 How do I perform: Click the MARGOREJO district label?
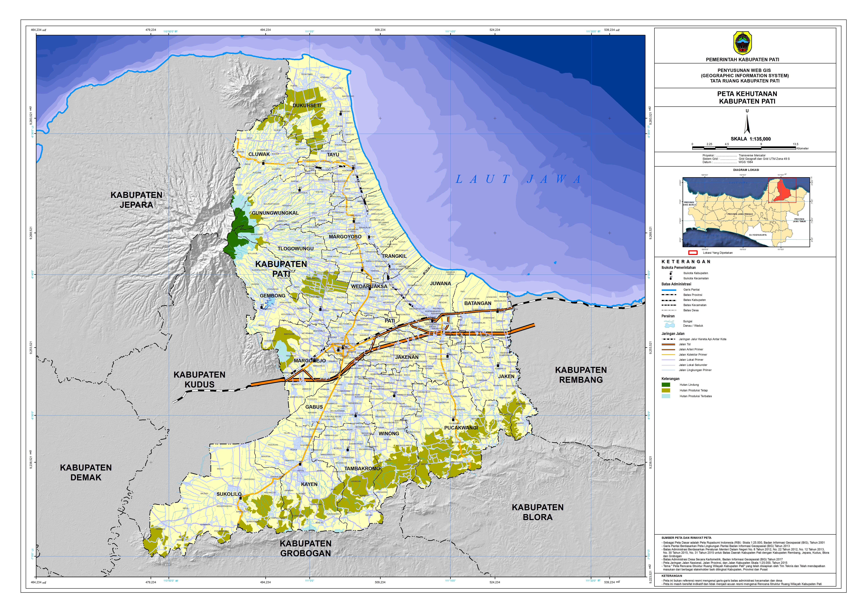pyautogui.click(x=310, y=361)
